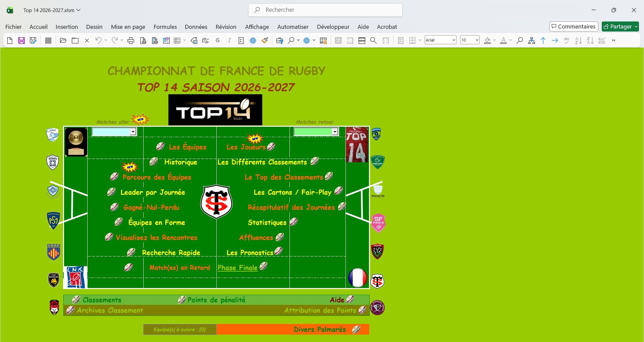Switch to the Formules tab
Screen dimensions: 644x342
165,27
